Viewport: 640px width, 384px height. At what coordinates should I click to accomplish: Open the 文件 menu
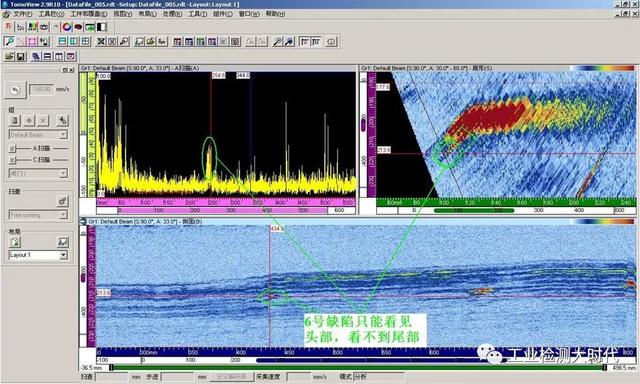(22, 13)
